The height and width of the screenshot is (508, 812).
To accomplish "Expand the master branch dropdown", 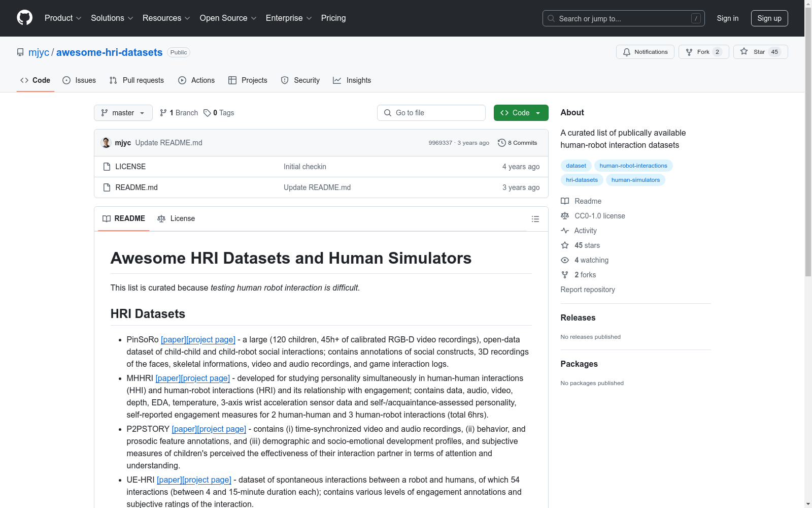I will click(x=123, y=113).
